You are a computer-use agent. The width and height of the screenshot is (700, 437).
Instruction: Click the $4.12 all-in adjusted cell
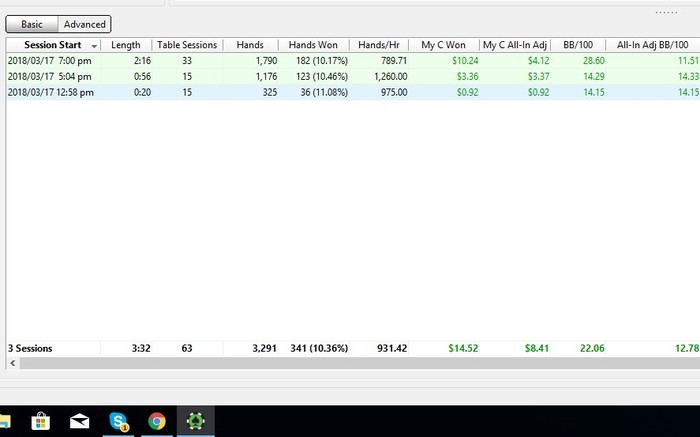(538, 61)
